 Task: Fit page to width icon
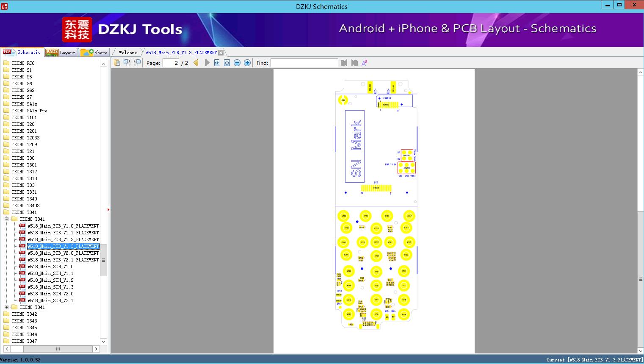(x=217, y=63)
